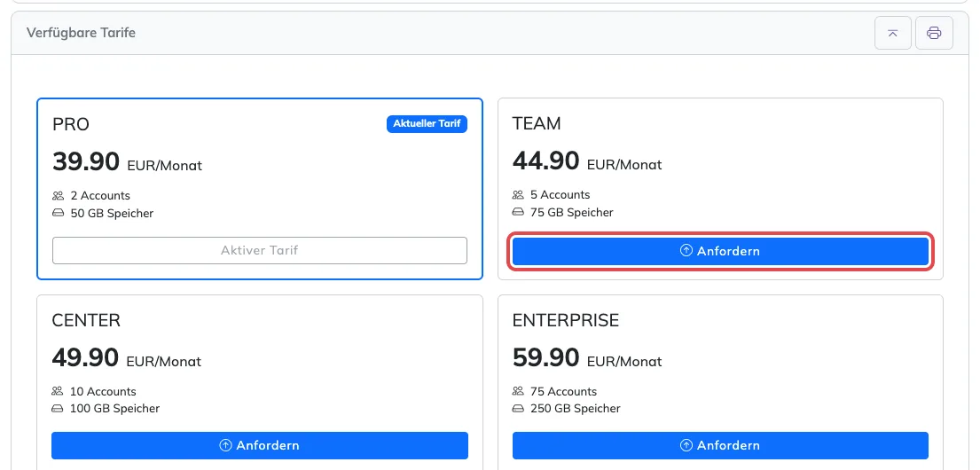980x470 pixels.
Task: Click the accounts icon beside 5 Accounts
Action: coord(518,195)
